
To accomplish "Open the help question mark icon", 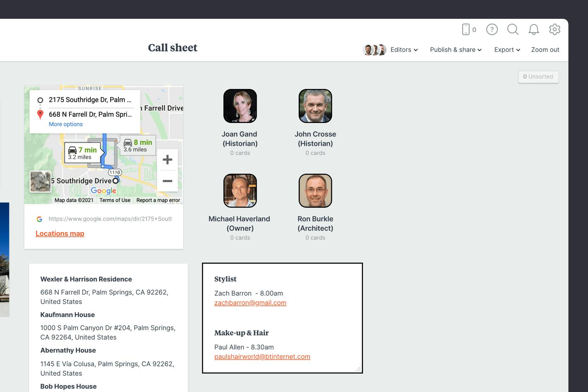I will pyautogui.click(x=492, y=29).
